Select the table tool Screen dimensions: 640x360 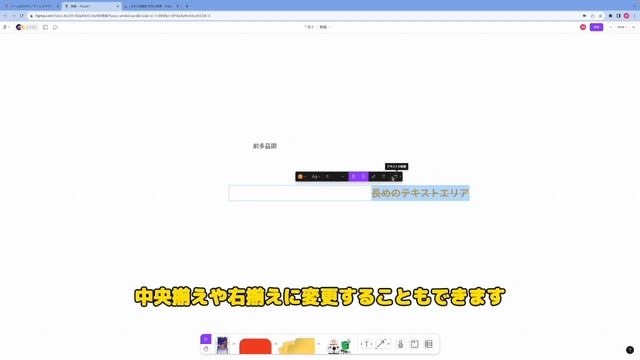[429, 344]
